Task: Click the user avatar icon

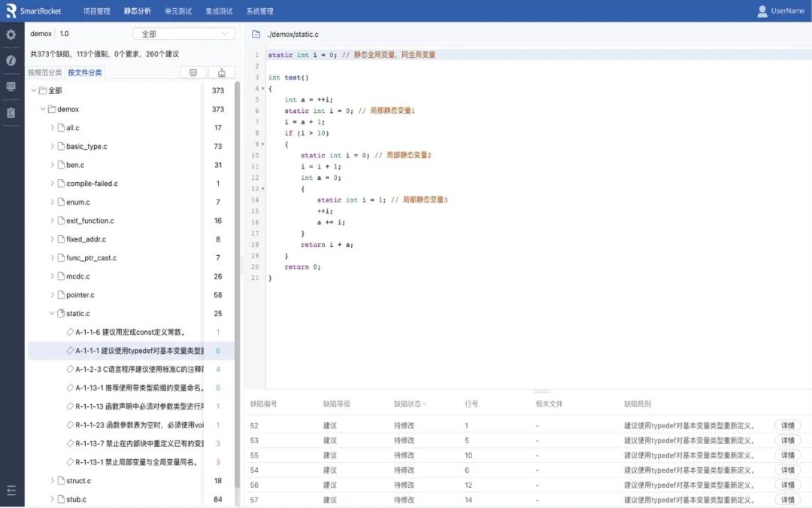Action: pyautogui.click(x=762, y=11)
